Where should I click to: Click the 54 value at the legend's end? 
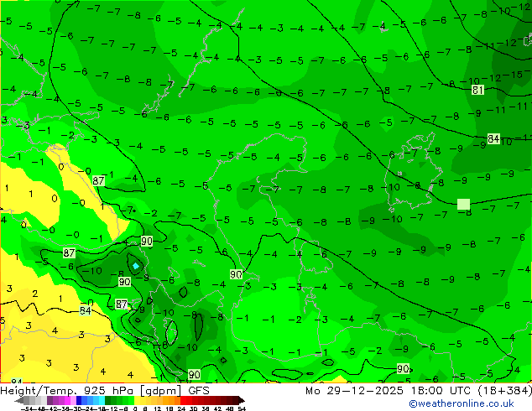[x=242, y=408]
